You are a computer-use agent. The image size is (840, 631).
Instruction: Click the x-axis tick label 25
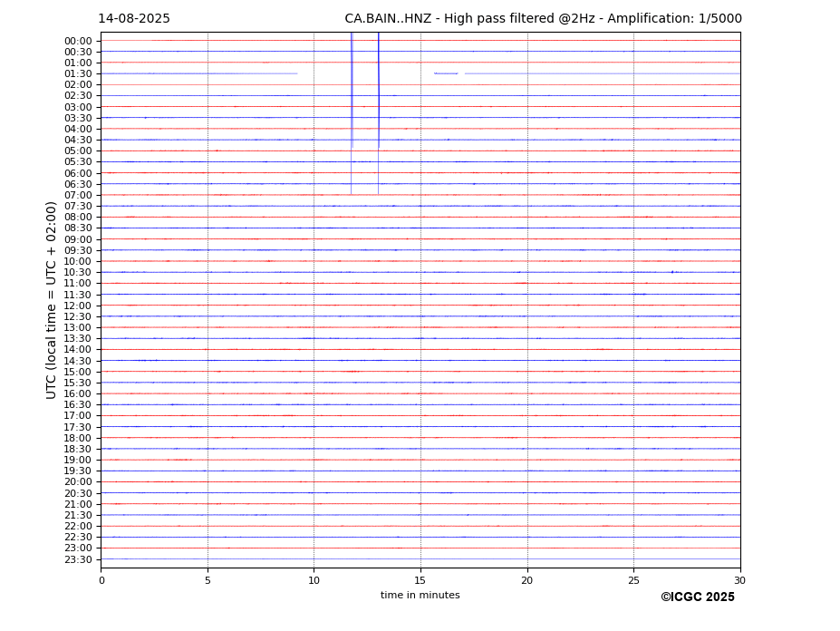633,580
